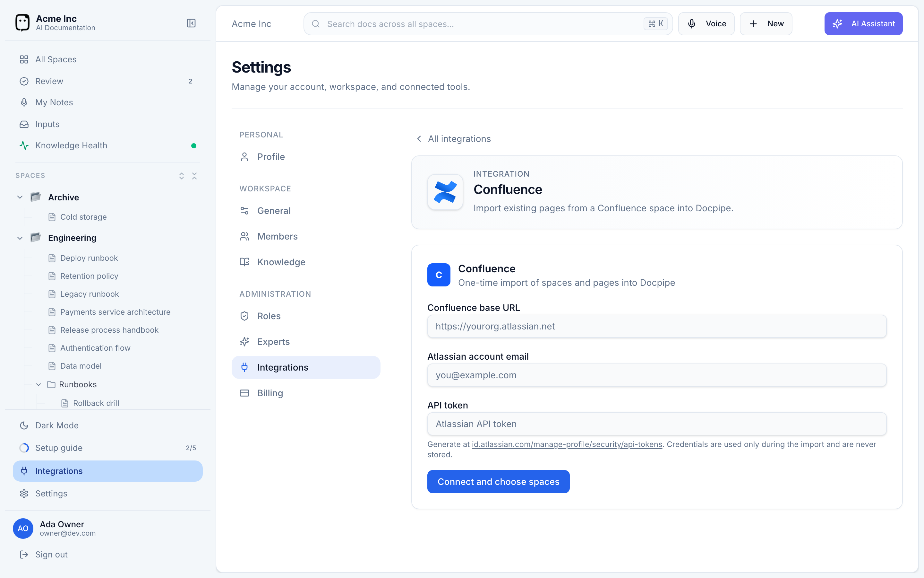The image size is (924, 578).
Task: Open Knowledge settings
Action: 306,262
